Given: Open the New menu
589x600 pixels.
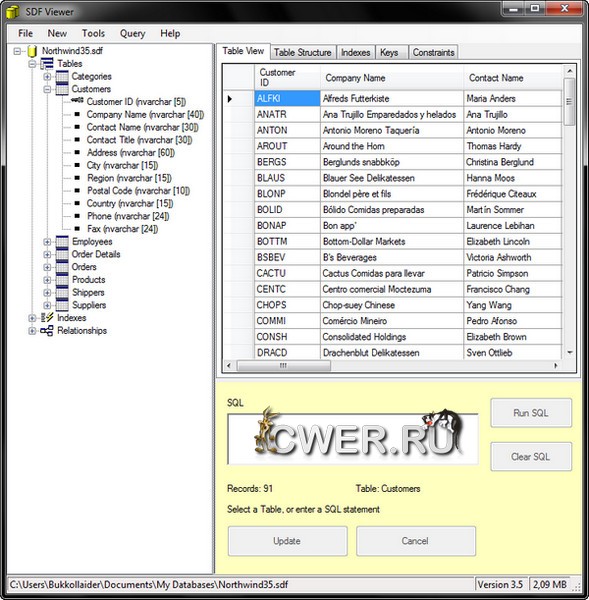Looking at the screenshot, I should (x=57, y=33).
